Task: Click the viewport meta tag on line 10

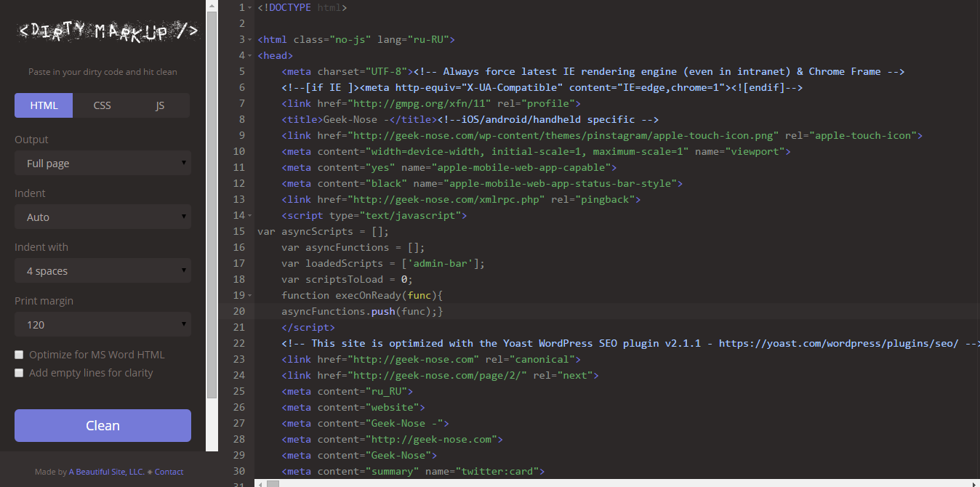Action: (x=536, y=151)
